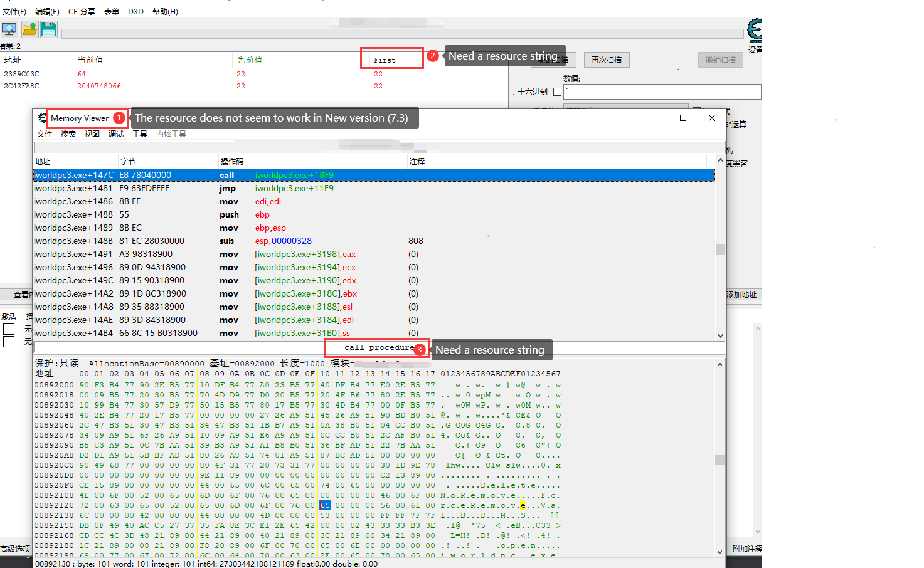Save the cheat table via floppy disk icon

pos(48,29)
